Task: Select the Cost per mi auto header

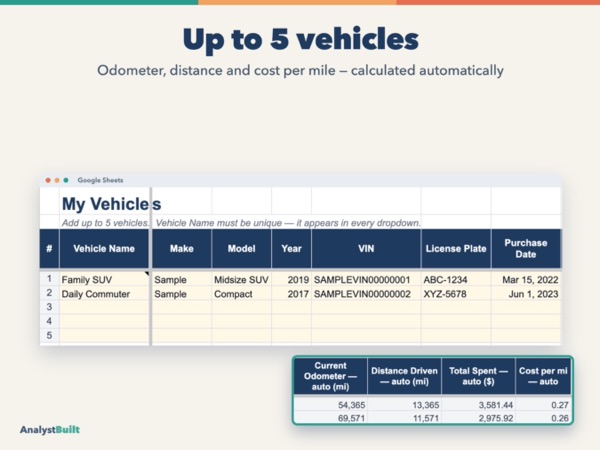Action: click(x=543, y=376)
